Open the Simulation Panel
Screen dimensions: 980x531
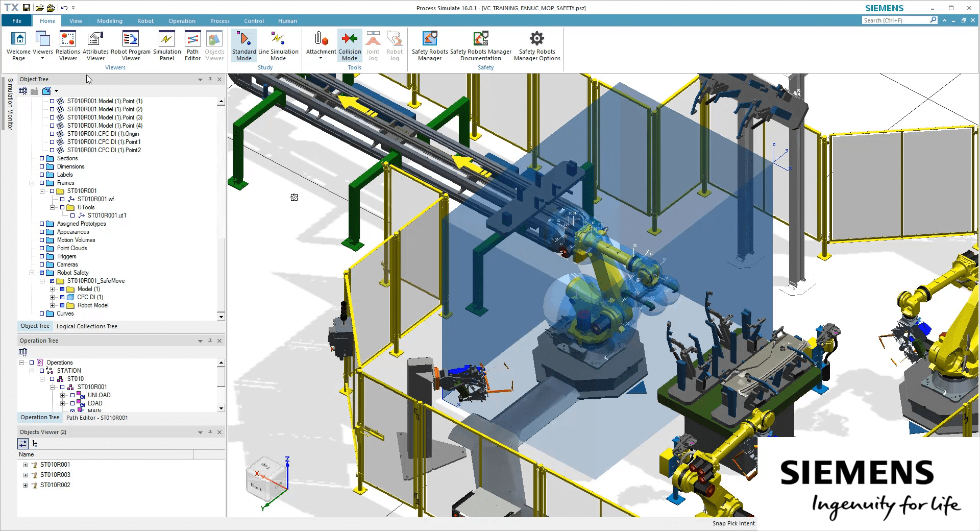click(x=167, y=45)
